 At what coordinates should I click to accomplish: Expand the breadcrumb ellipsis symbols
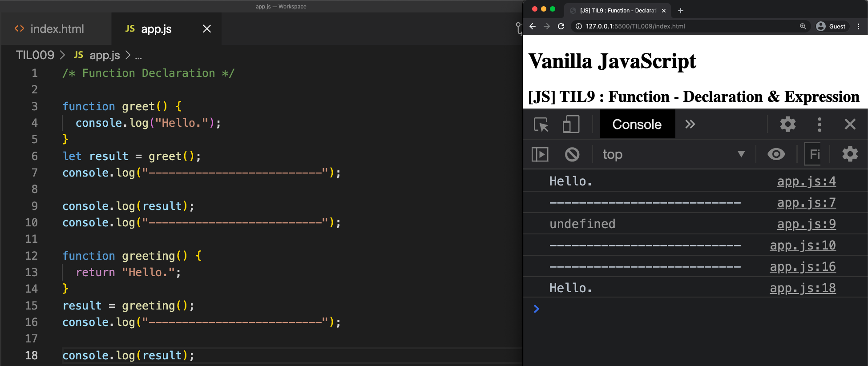pos(138,56)
